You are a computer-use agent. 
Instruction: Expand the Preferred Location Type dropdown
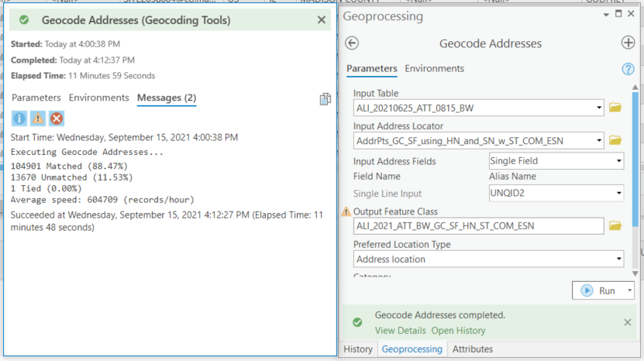(618, 260)
